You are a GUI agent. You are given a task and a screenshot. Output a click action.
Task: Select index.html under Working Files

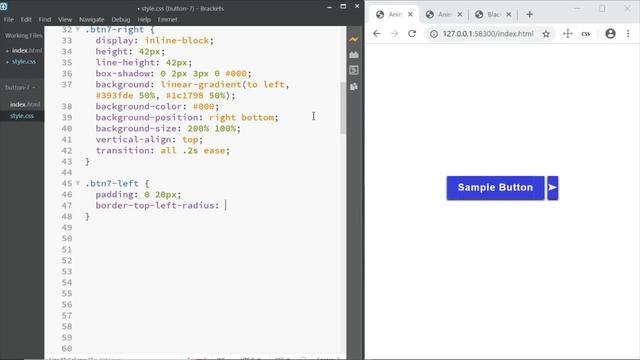tap(27, 51)
